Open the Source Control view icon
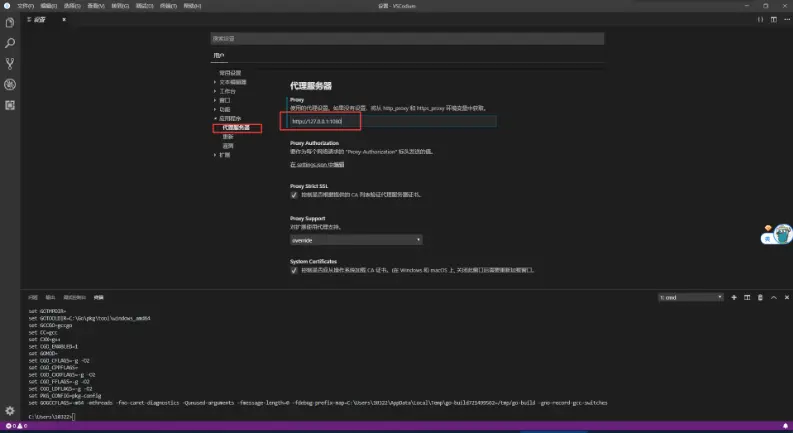 point(10,64)
